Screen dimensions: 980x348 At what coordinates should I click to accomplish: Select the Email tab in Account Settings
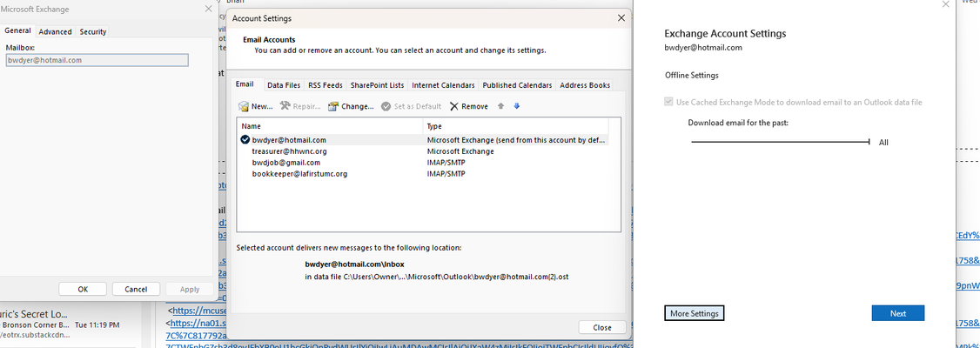245,84
